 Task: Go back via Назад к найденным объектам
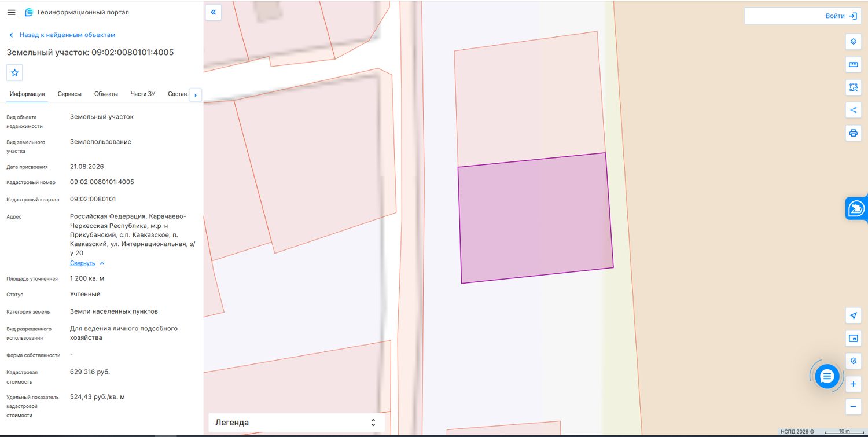pyautogui.click(x=62, y=35)
